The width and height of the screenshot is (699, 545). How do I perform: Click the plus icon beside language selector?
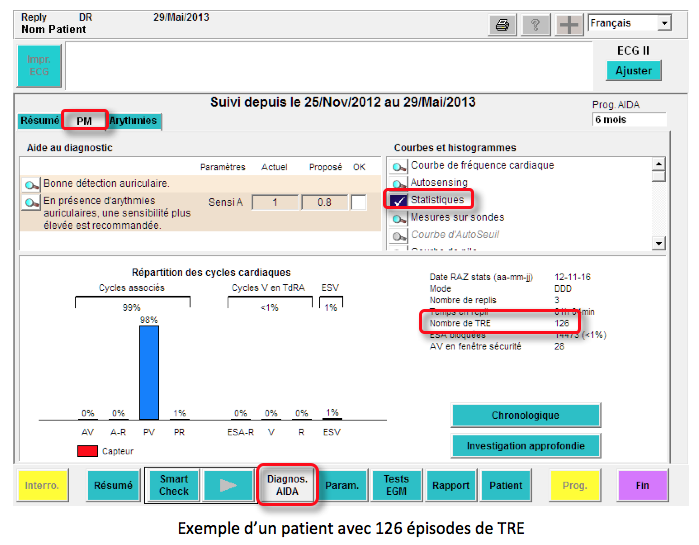coord(569,24)
